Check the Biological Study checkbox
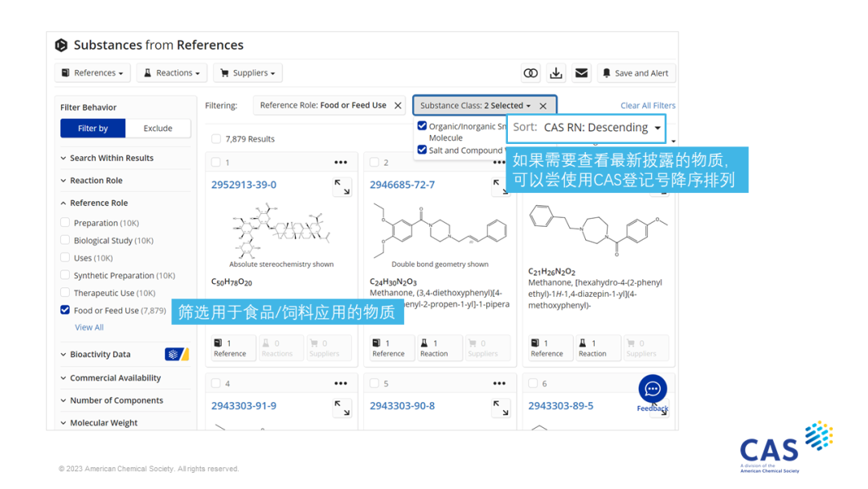The width and height of the screenshot is (868, 489). pyautogui.click(x=65, y=240)
